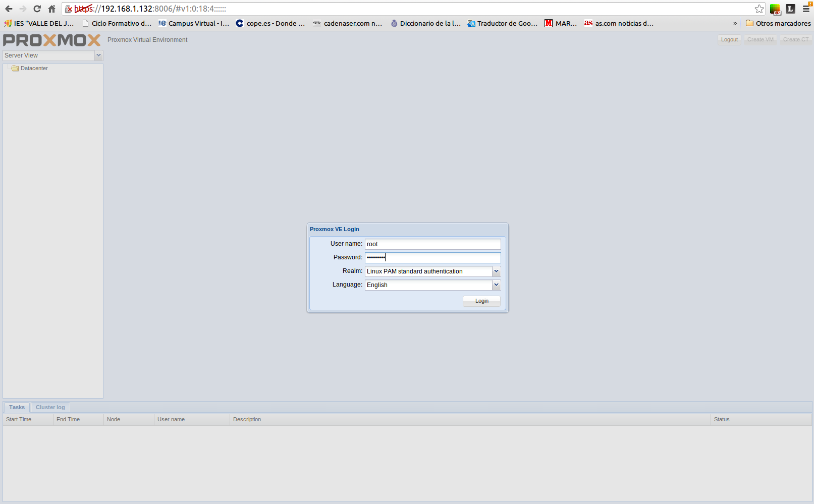Open the Traductor de Google bookmark
This screenshot has height=504, width=814.
[x=503, y=23]
